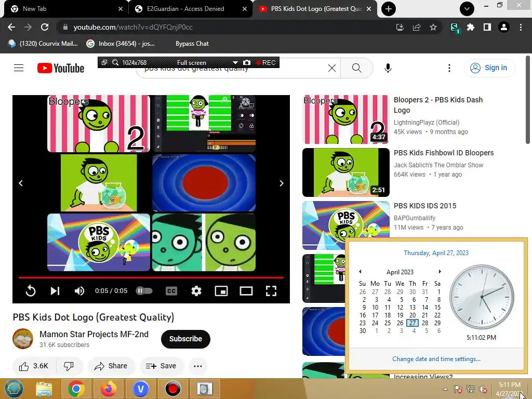Toggle the Chrome side panel
Viewport: 532px width, 399px height.
pos(487,27)
